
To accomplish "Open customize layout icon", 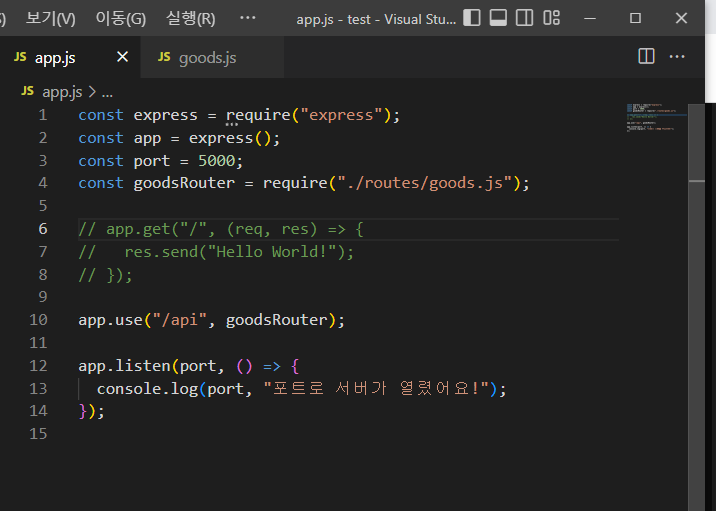I will 551,18.
